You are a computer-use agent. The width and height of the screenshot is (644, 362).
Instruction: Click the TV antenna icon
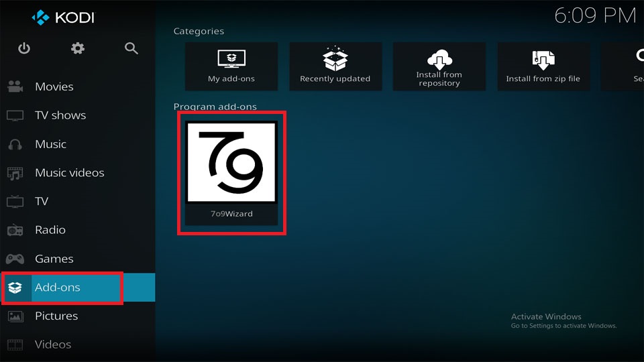pyautogui.click(x=15, y=201)
